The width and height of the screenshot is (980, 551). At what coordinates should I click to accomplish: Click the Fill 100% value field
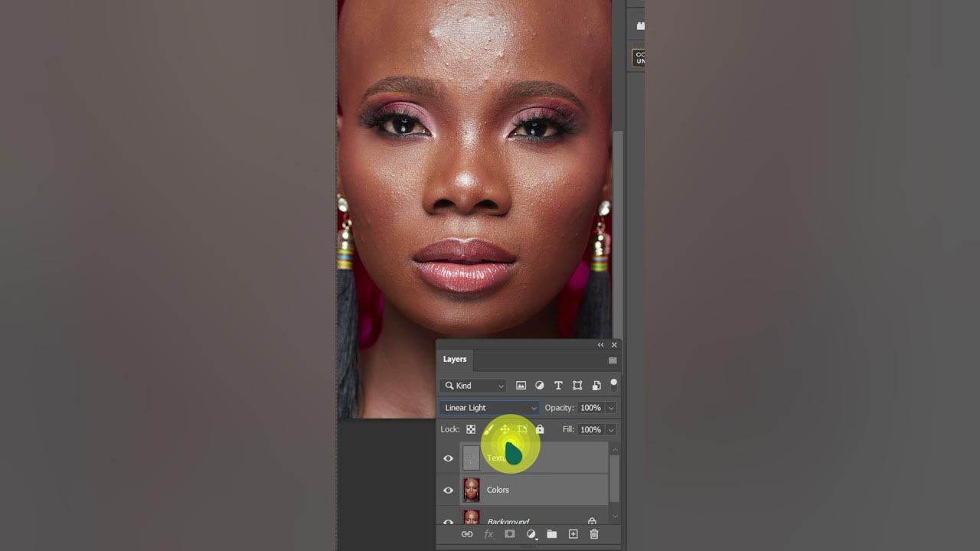(590, 429)
